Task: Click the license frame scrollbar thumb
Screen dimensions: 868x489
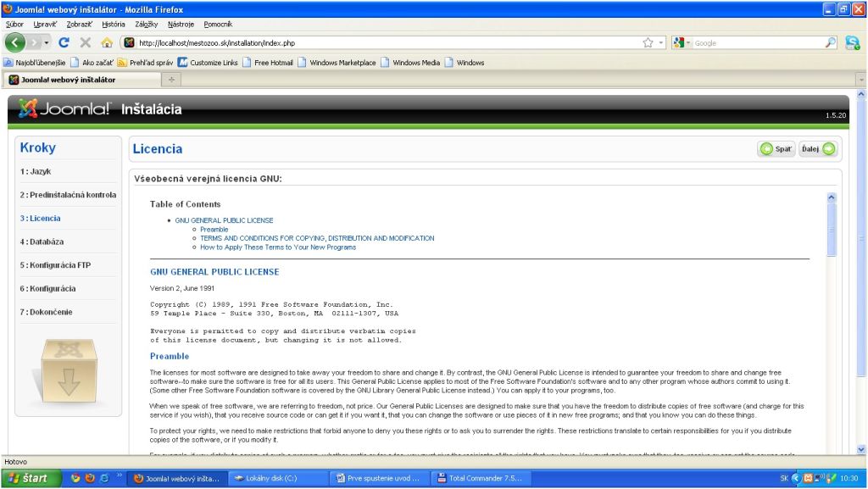Action: click(832, 230)
